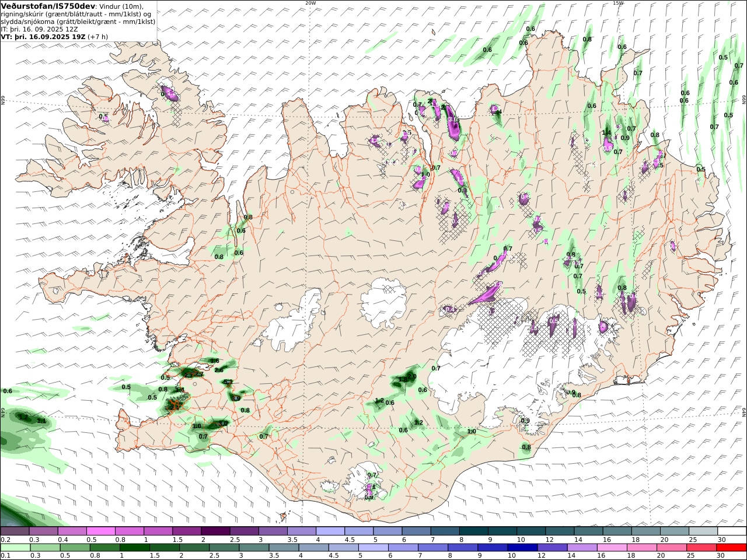Click the bold title "Veðurstofan/IS750dev"
This screenshot has width=747, height=560.
pos(48,5)
